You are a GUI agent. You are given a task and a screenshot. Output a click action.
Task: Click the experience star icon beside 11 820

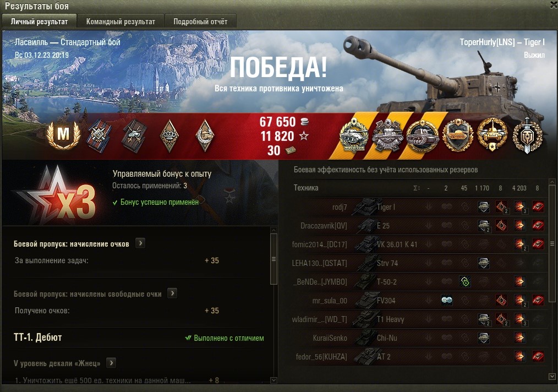coord(304,136)
